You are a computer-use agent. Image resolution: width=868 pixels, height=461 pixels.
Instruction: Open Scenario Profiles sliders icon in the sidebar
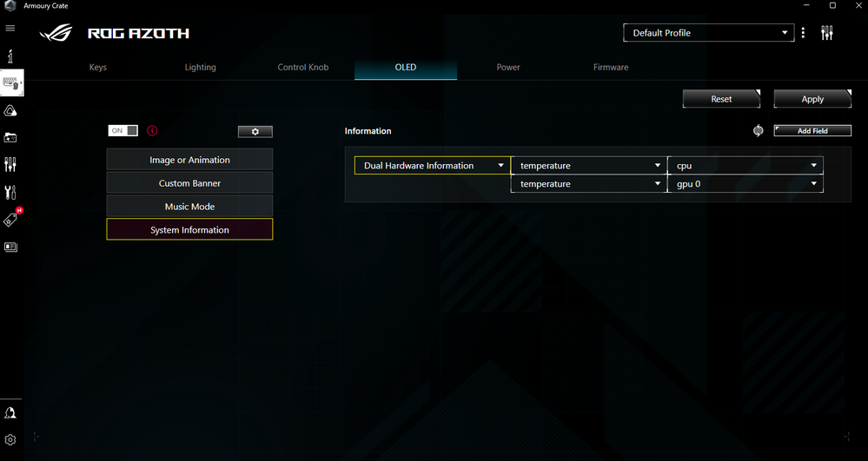click(x=10, y=164)
